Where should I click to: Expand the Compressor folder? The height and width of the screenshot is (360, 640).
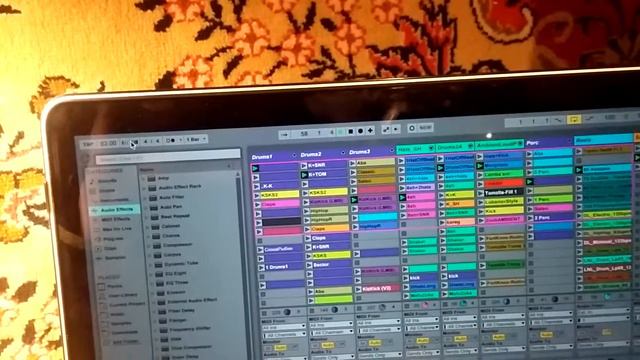pos(149,246)
